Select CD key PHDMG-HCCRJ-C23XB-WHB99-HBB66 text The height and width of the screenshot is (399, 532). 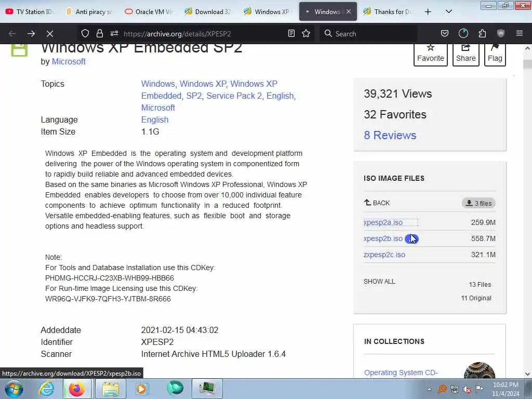[x=110, y=278]
